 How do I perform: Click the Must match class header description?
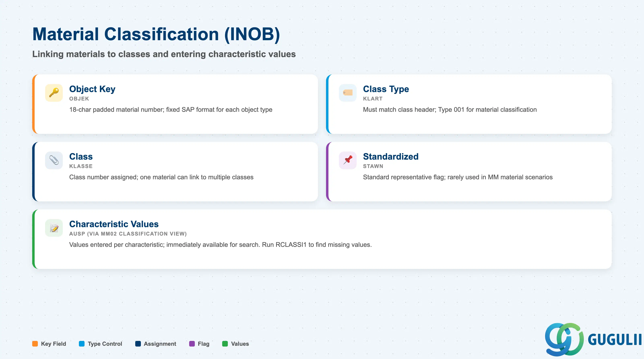click(x=450, y=110)
